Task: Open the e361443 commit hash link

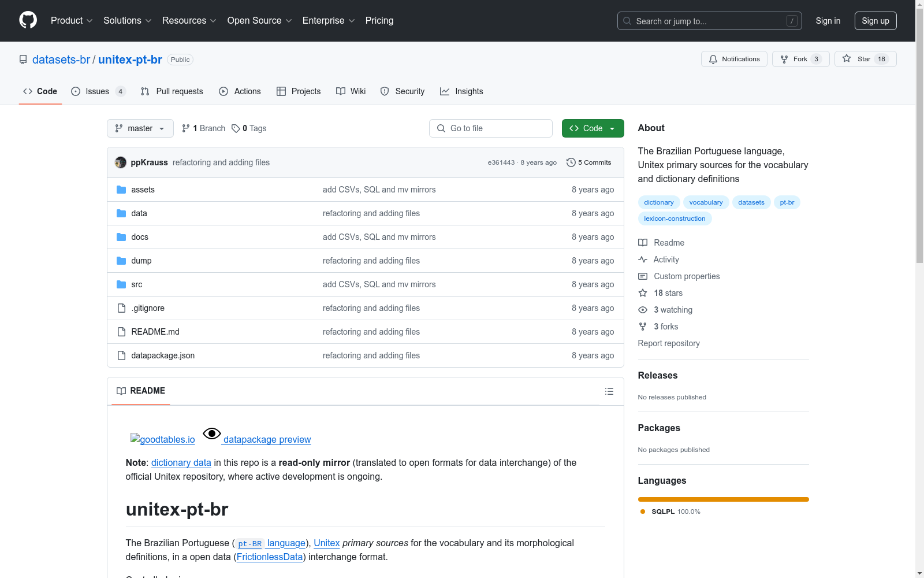Action: pos(501,162)
